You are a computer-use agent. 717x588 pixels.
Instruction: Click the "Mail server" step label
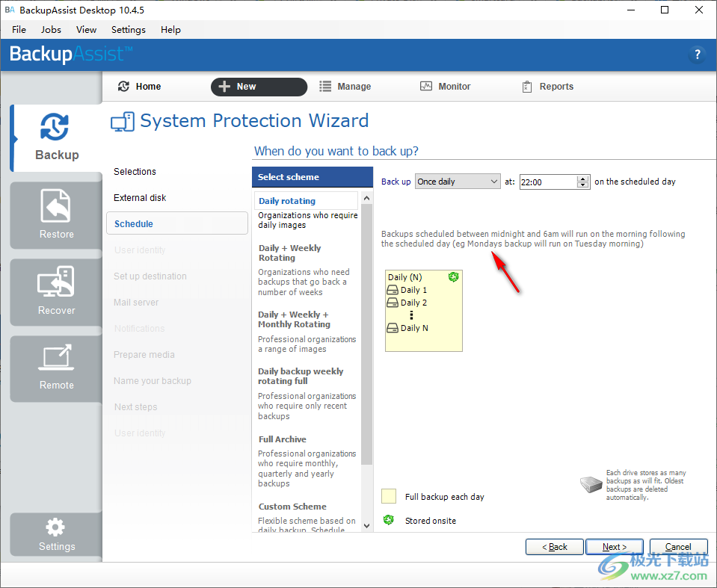[136, 302]
